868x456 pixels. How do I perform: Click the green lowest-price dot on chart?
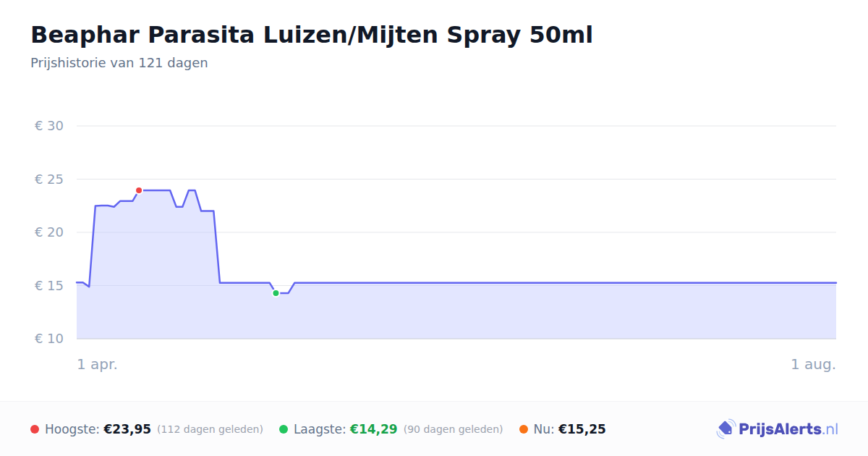point(276,293)
